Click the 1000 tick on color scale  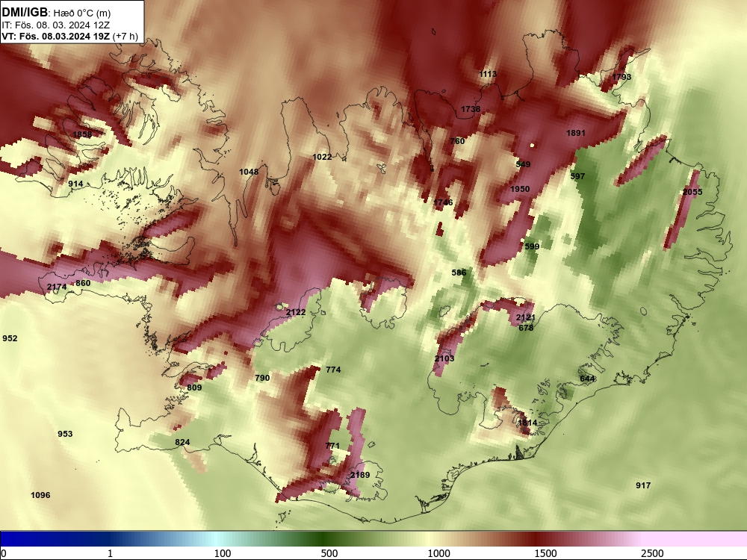[x=438, y=553]
